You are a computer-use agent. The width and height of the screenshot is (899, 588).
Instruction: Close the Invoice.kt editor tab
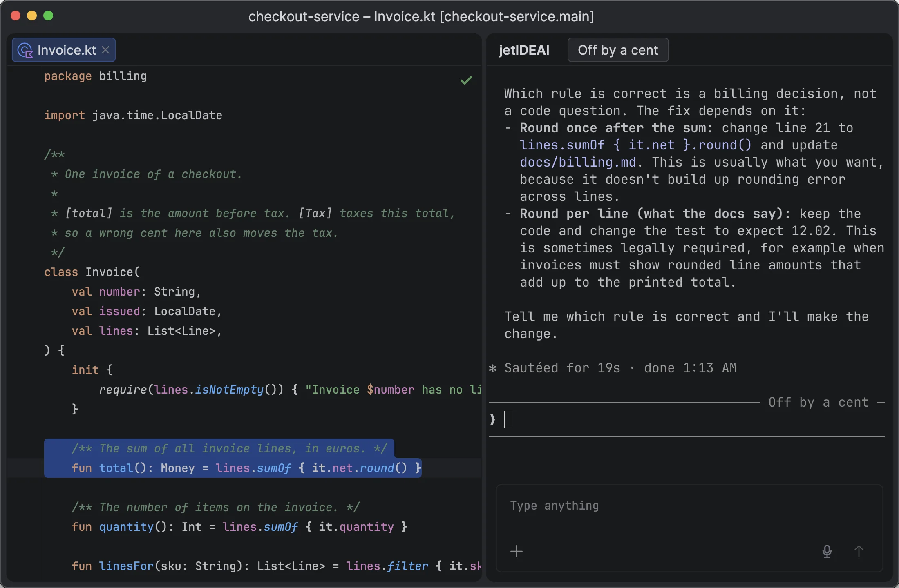pyautogui.click(x=105, y=50)
